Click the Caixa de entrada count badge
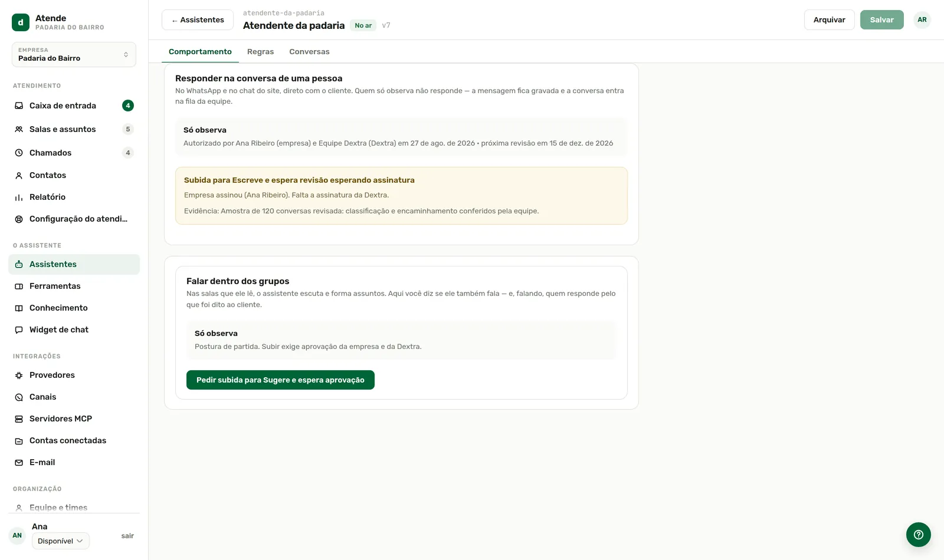The image size is (944, 560). (x=128, y=106)
